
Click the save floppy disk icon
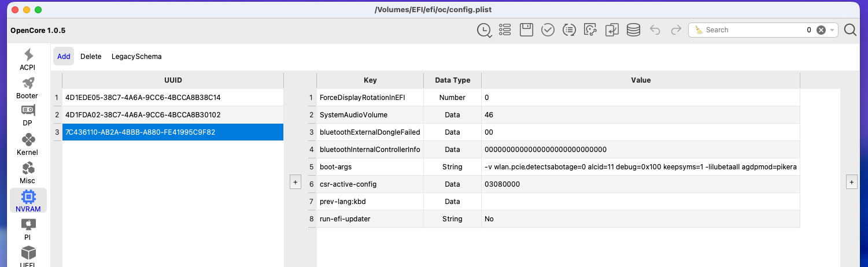click(526, 30)
